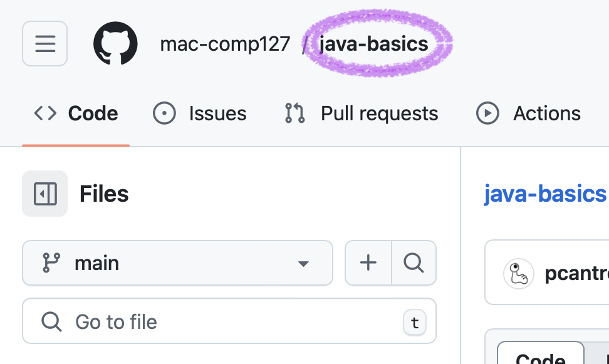The width and height of the screenshot is (609, 364).
Task: Switch to the Actions tab
Action: [546, 113]
